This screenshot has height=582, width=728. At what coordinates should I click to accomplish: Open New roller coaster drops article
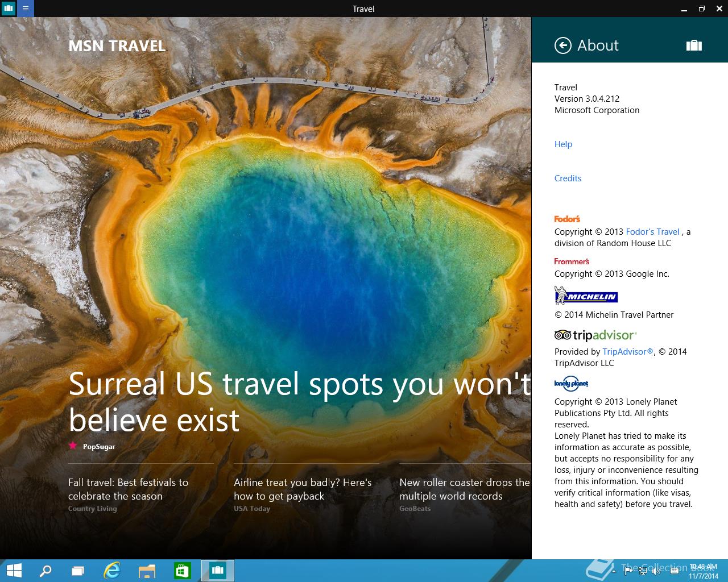coord(465,489)
